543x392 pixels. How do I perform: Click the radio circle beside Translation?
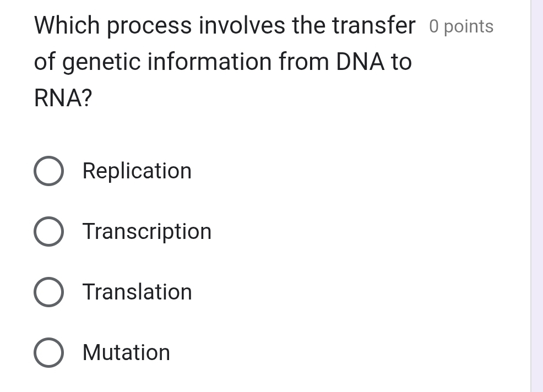tap(48, 292)
